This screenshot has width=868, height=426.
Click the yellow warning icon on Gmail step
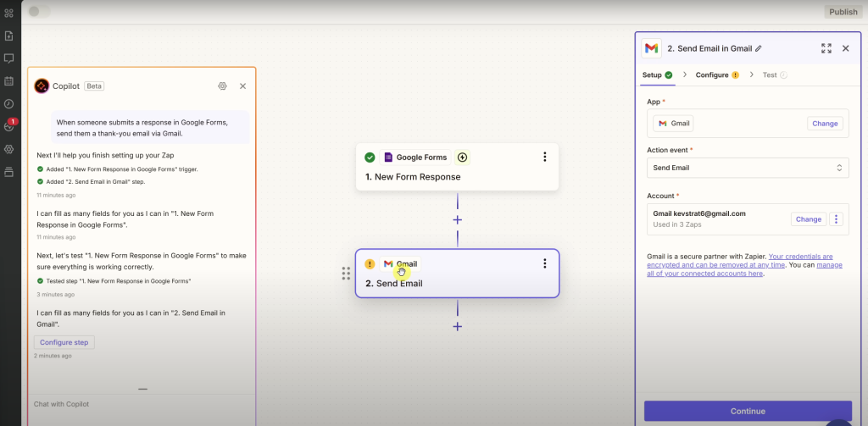(370, 264)
